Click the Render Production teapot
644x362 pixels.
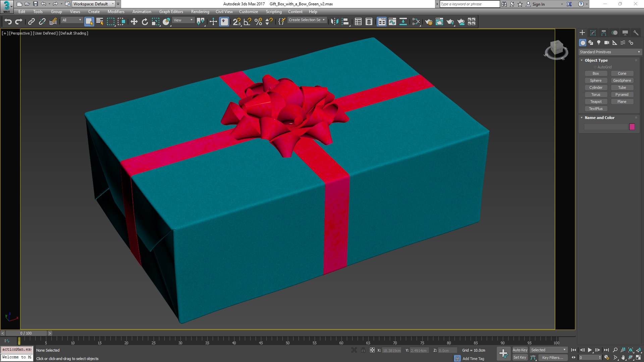coord(450,22)
